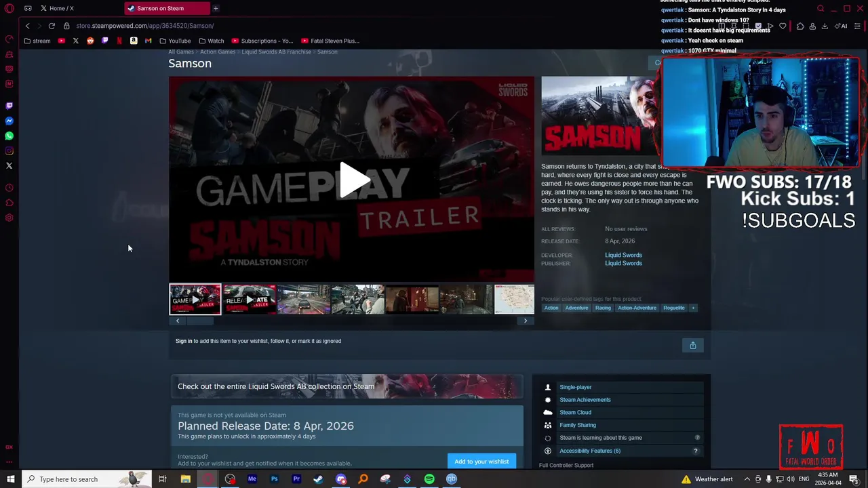Open the Fatal Steven Plus... bookmark
This screenshot has width=868, height=488.
coord(330,41)
